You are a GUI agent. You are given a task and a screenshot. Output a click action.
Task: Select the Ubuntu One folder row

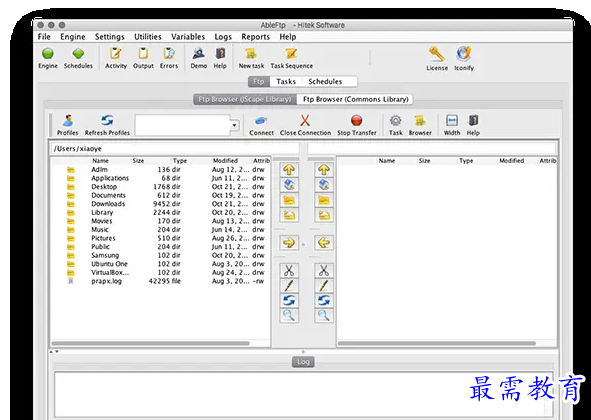(x=161, y=264)
